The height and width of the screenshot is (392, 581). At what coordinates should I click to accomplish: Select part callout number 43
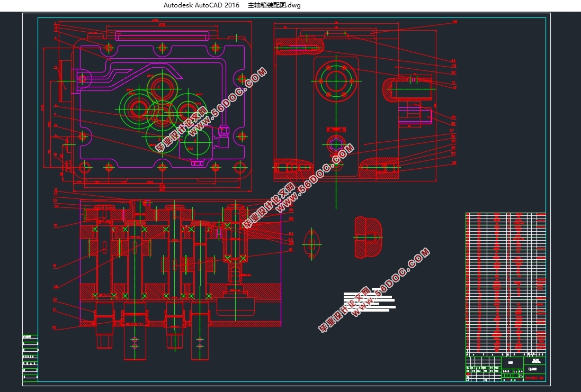click(x=453, y=66)
